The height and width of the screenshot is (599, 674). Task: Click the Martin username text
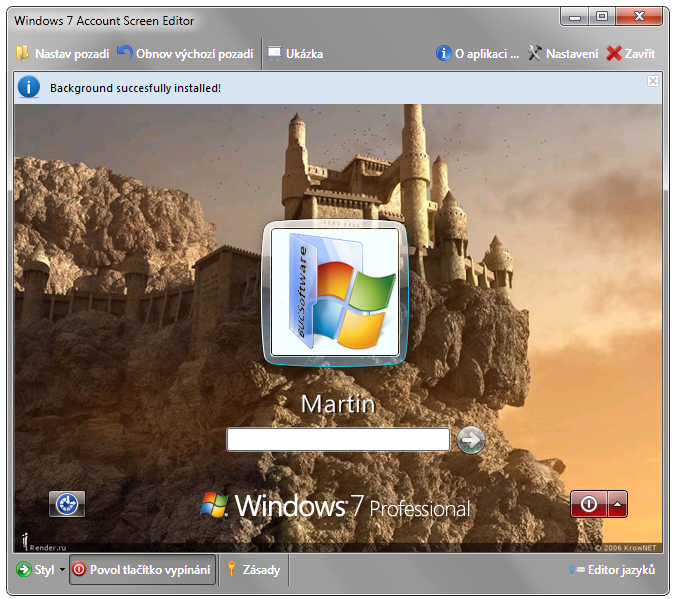click(338, 404)
